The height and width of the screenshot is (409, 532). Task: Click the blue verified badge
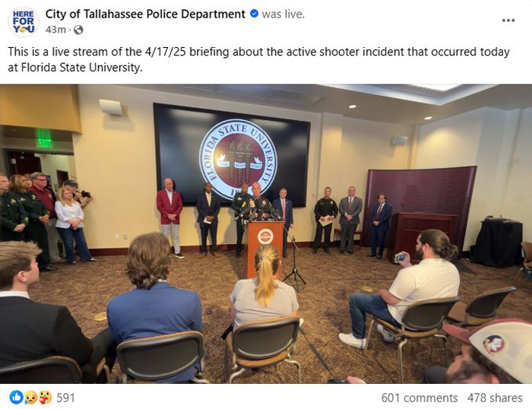click(254, 14)
